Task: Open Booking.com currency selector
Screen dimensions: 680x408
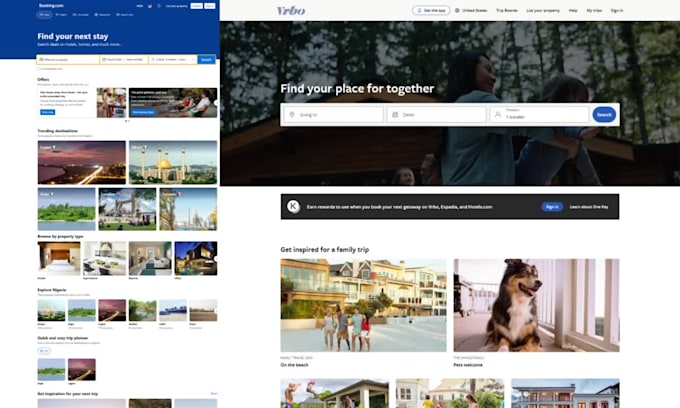Action: pos(140,6)
